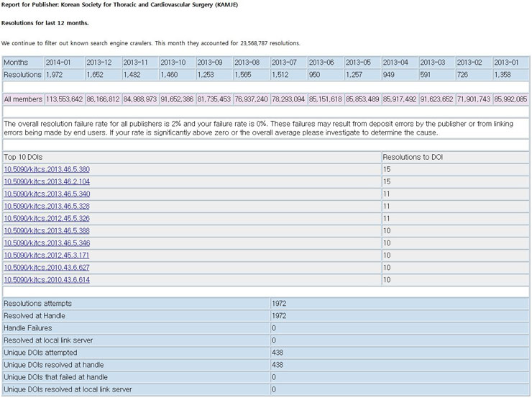
Task: Click resolutions value 950
Action: click(x=314, y=75)
